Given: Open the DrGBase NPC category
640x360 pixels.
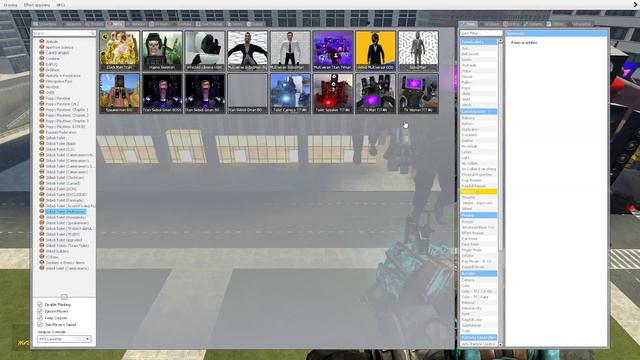Looking at the screenshot, I should click(x=53, y=70).
